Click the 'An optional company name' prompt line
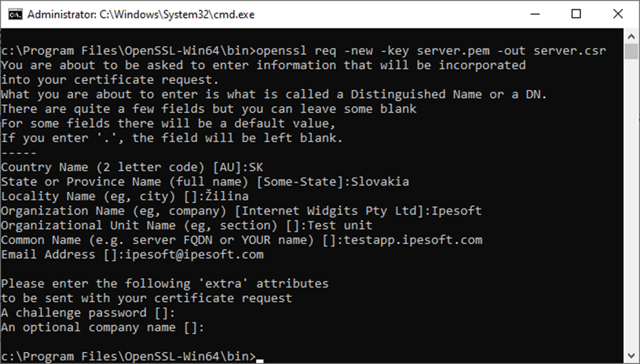Screen dimensions: 640x364 102,327
